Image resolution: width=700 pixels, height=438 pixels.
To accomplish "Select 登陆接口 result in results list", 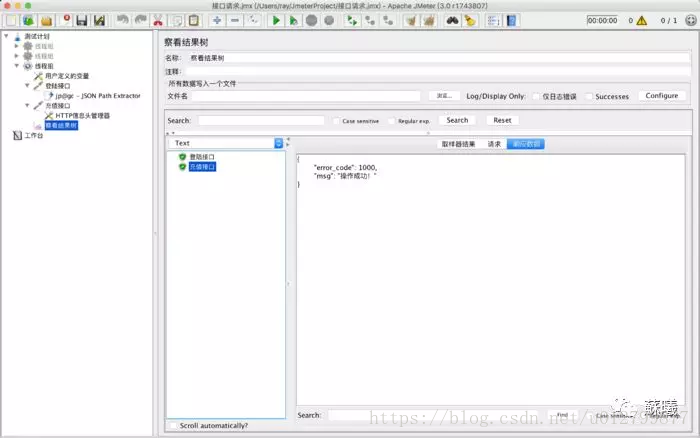I will (202, 157).
